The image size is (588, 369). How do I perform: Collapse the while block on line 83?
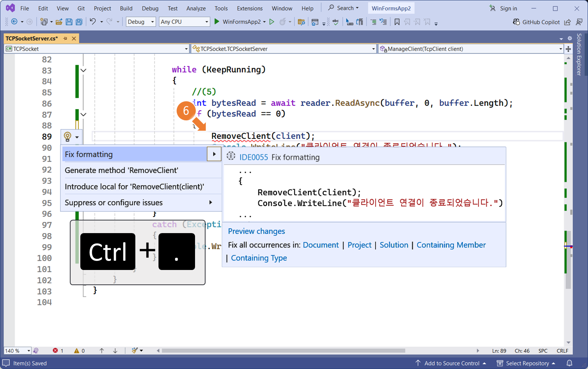[84, 70]
